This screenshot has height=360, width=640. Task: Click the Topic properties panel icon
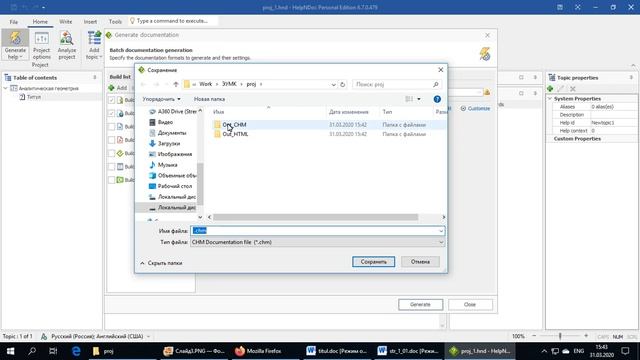[x=552, y=78]
